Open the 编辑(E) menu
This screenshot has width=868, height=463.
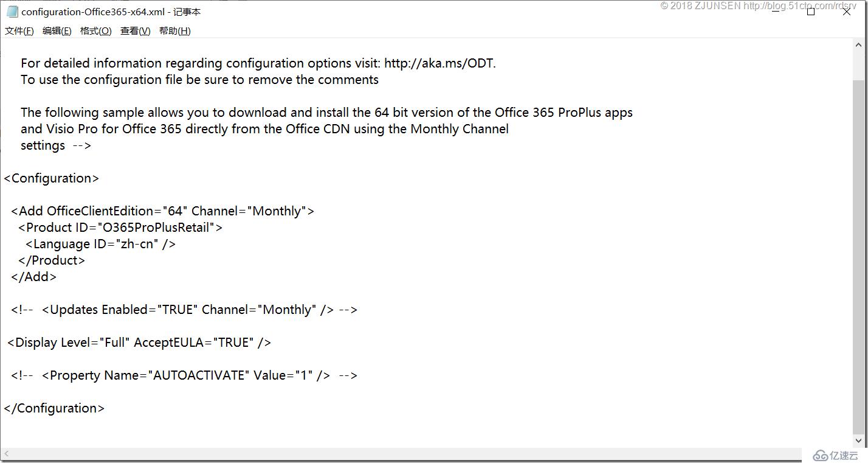pos(57,31)
